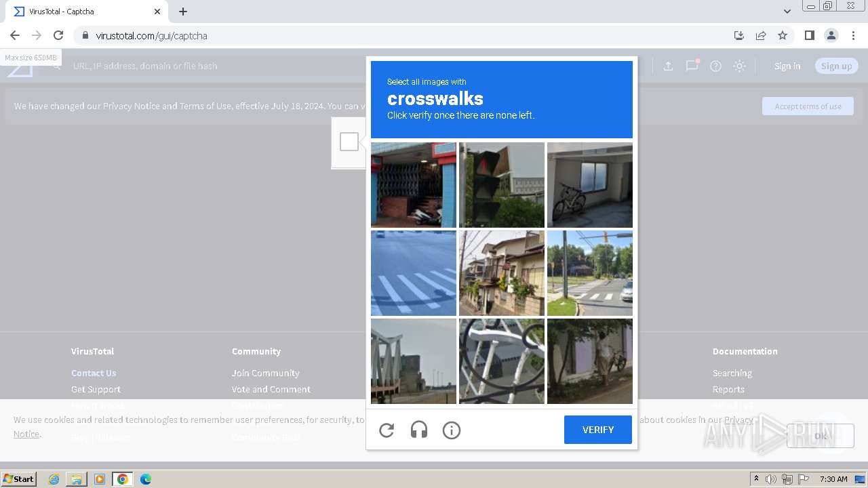Open the Get Support footer link

[x=96, y=389]
